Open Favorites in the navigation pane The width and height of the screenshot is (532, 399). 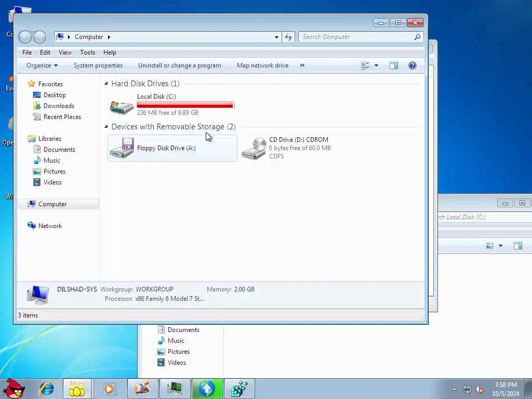50,84
